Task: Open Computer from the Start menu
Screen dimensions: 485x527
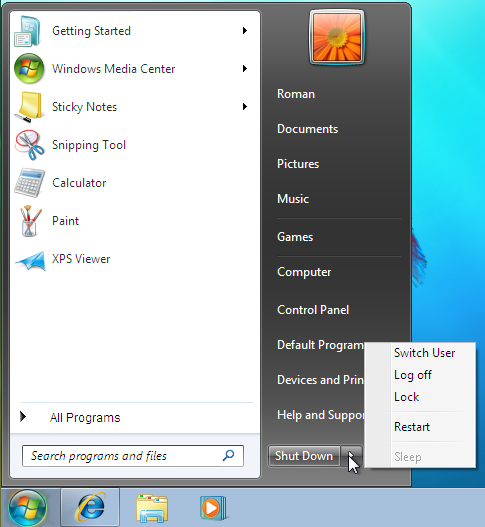Action: tap(304, 272)
